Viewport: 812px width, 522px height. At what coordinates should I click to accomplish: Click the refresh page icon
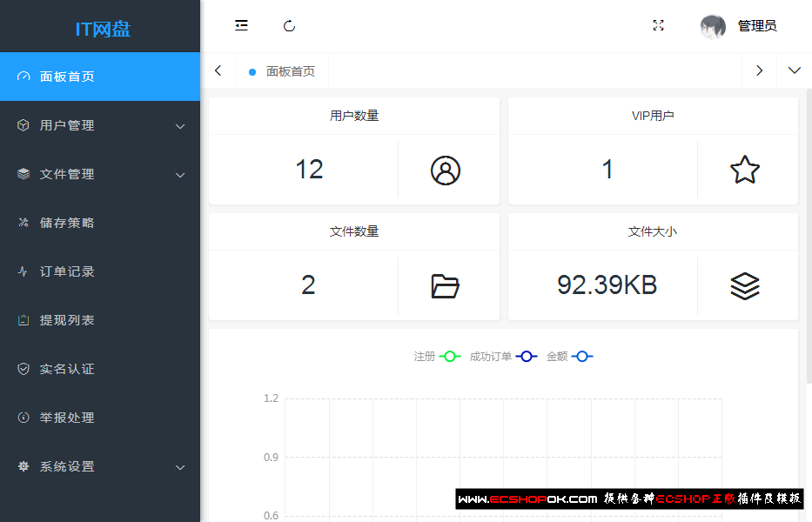coord(290,26)
